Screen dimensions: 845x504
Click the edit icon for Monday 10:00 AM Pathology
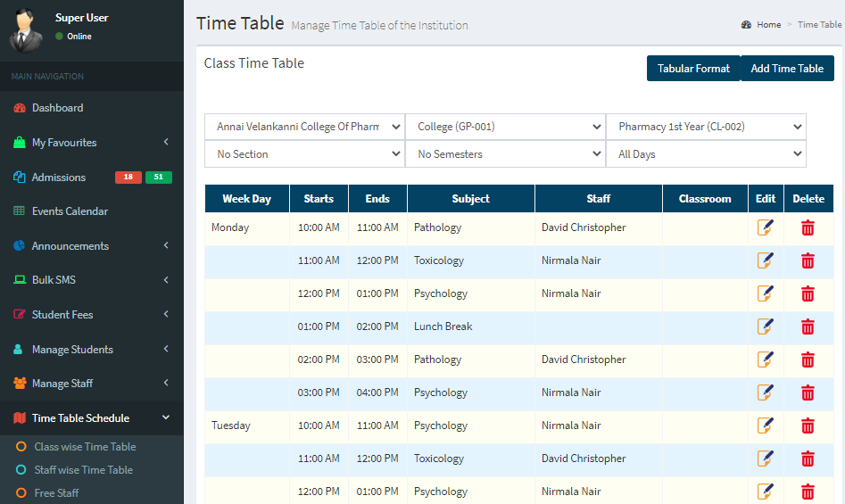(x=766, y=227)
